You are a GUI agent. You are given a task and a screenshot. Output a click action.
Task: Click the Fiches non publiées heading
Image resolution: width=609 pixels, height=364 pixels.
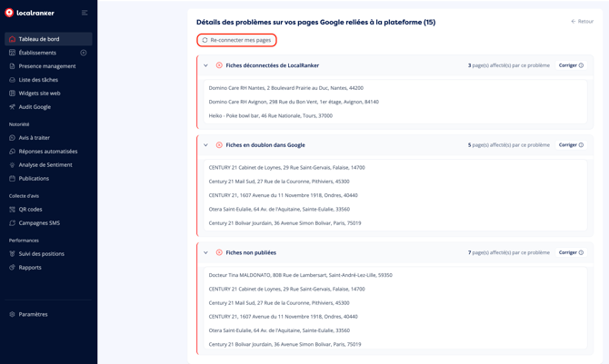pos(251,252)
